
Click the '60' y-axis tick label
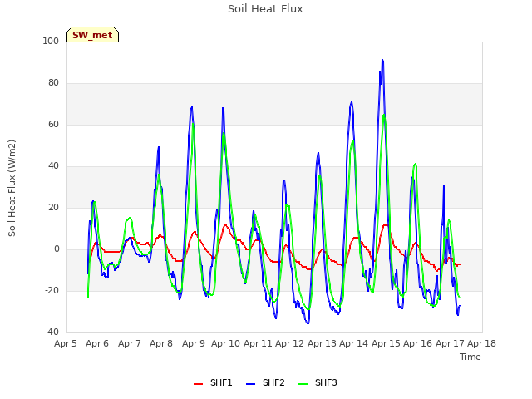tap(53, 124)
